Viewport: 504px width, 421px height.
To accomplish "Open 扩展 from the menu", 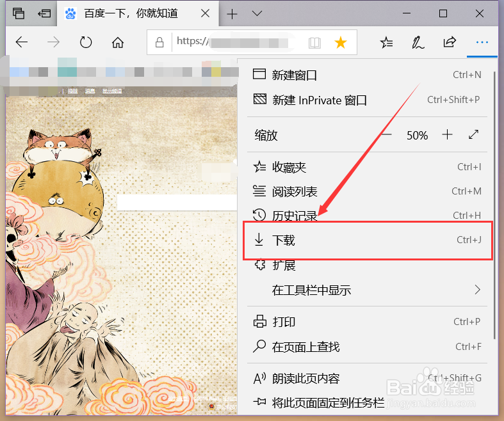I will click(x=367, y=266).
